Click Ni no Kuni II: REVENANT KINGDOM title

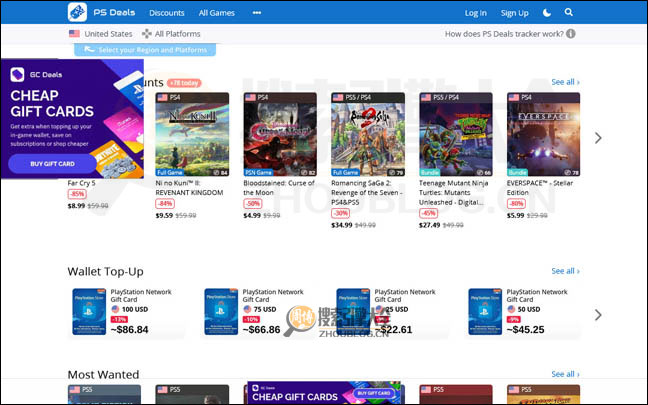(189, 188)
